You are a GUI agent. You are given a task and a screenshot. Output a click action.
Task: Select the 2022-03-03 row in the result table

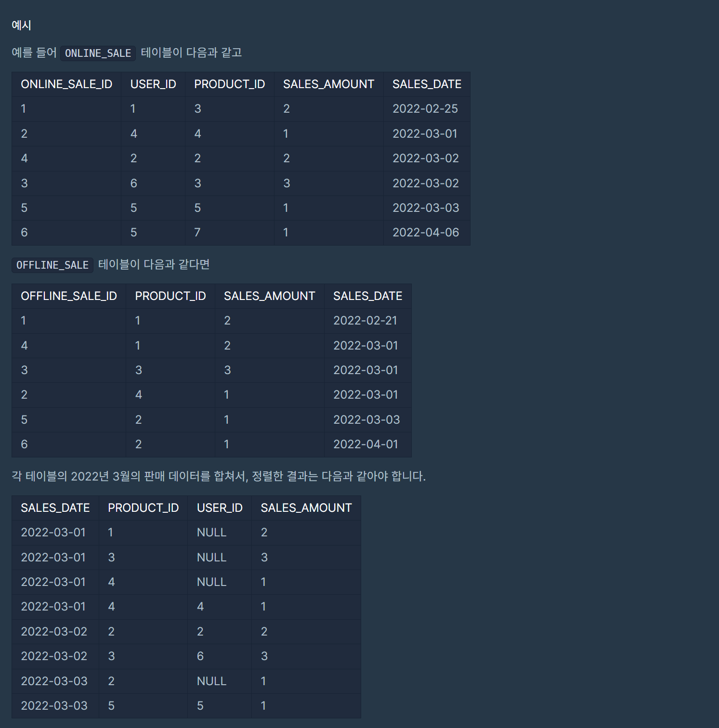click(x=53, y=681)
